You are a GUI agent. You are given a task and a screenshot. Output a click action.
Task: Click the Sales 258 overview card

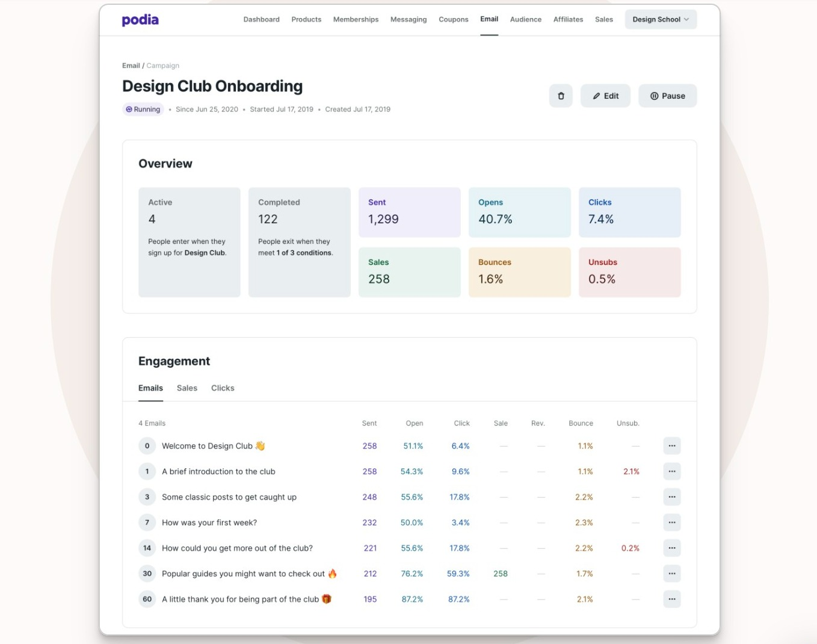[410, 272]
